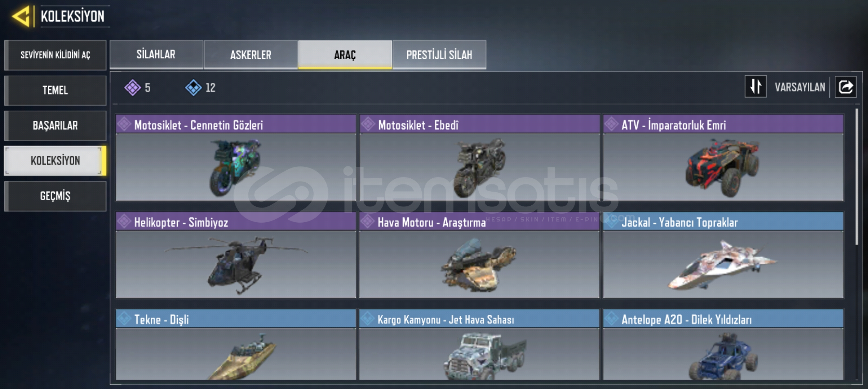Screen dimensions: 868x389
Task: Go back using the yellow arrow icon
Action: [21, 16]
